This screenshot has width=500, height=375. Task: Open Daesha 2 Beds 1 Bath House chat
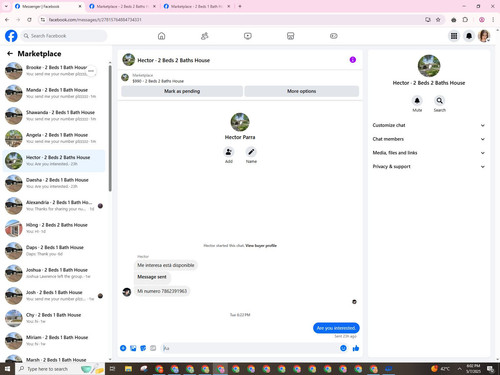[x=54, y=183]
